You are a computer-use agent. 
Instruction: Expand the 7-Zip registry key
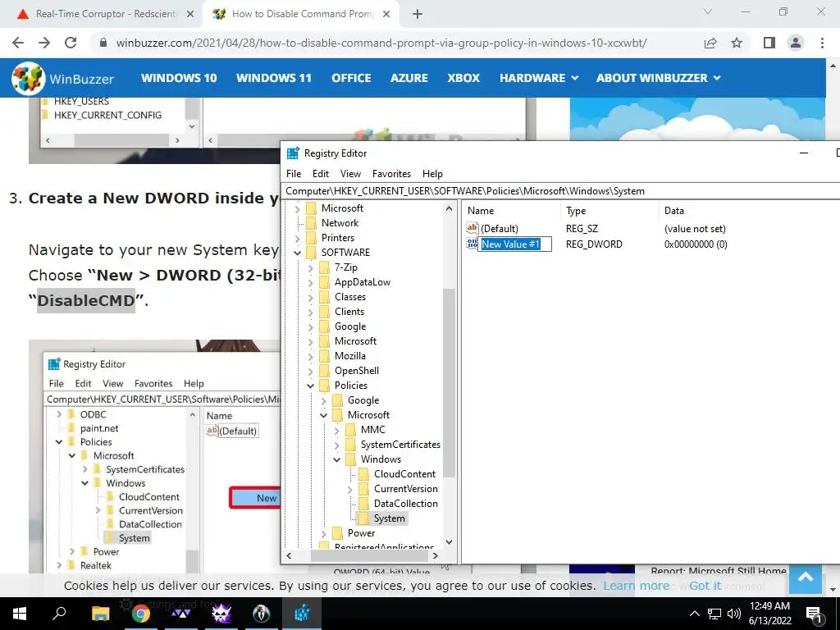click(311, 267)
